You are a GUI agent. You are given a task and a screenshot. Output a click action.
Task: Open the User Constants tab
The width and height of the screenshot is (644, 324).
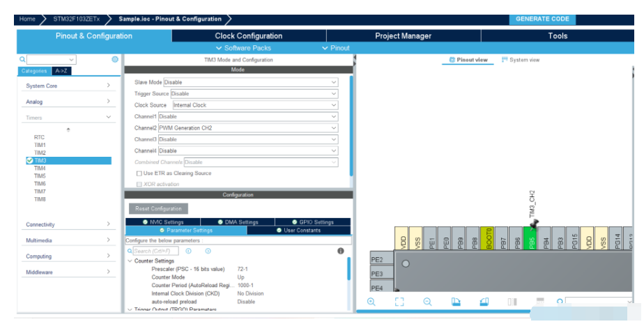point(298,231)
